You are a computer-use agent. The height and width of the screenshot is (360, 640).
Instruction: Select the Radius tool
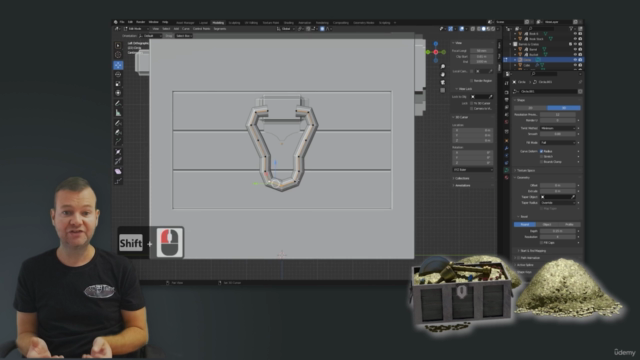pyautogui.click(x=118, y=152)
